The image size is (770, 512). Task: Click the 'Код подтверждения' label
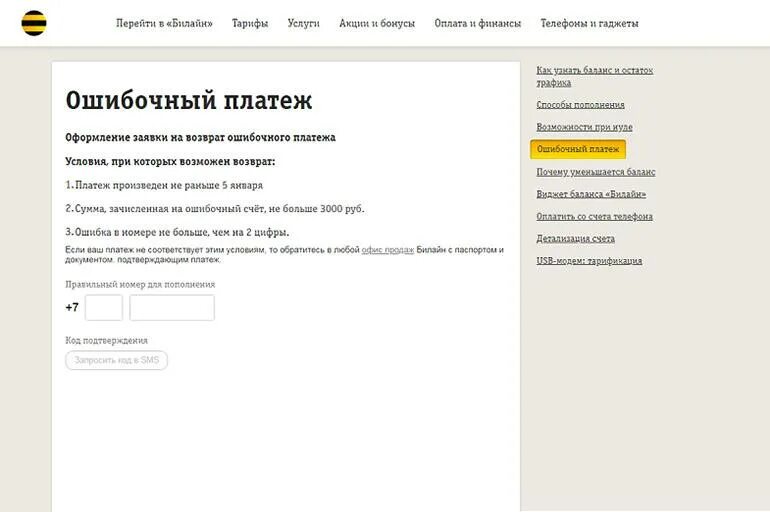(x=107, y=340)
